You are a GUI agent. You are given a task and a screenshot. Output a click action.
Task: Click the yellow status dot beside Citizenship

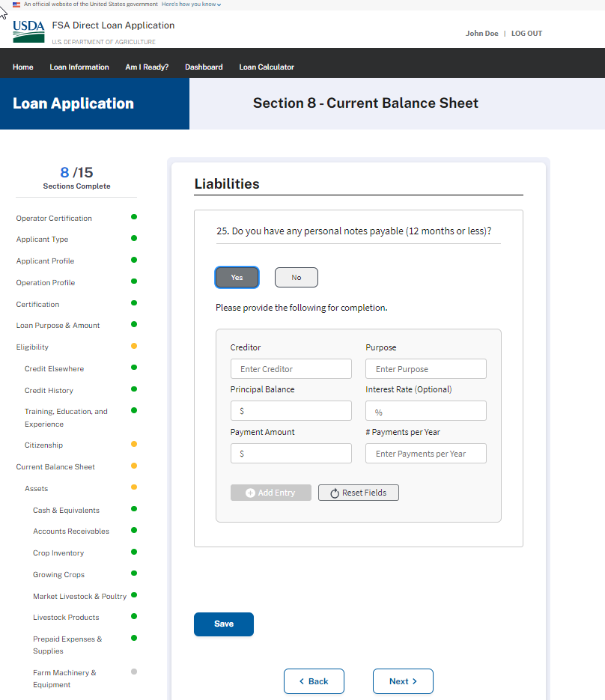click(x=134, y=444)
